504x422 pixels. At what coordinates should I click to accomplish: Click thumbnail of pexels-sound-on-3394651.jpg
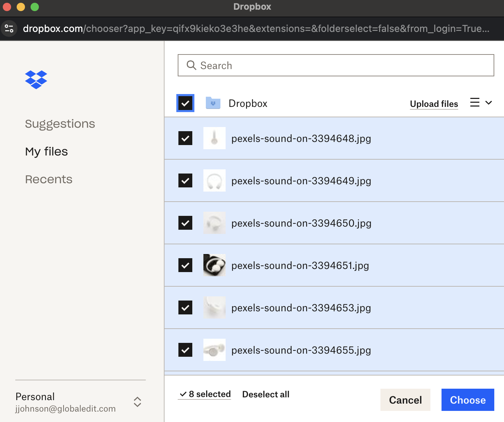pos(215,265)
